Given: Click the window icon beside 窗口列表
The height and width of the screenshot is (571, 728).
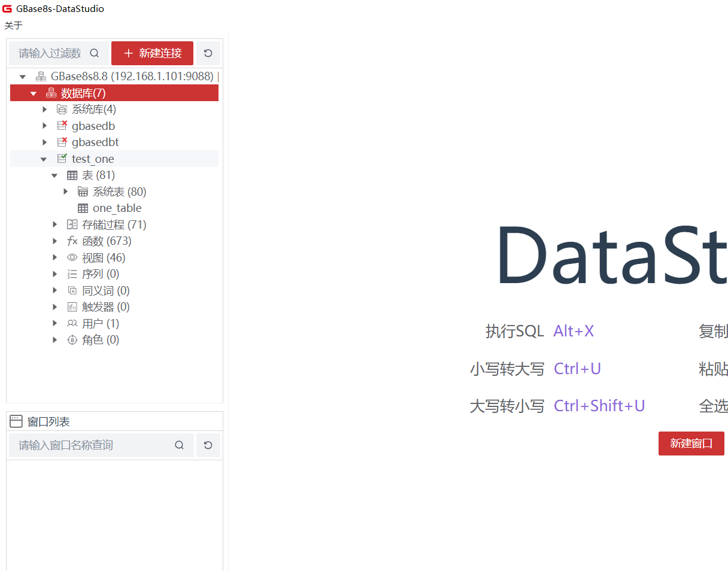Looking at the screenshot, I should (16, 421).
